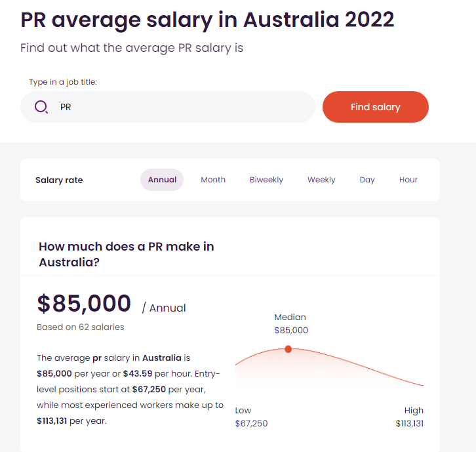Select the Weekly salary rate tab
The height and width of the screenshot is (452, 476).
321,180
